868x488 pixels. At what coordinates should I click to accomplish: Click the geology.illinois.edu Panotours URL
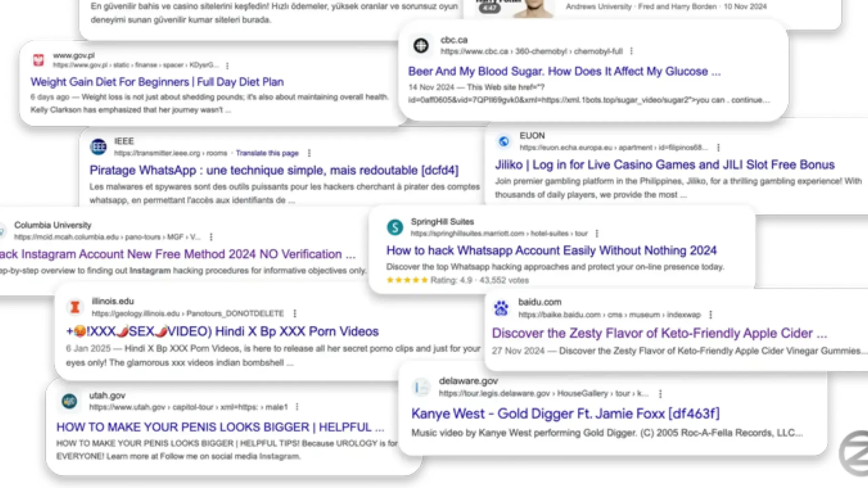coord(188,313)
